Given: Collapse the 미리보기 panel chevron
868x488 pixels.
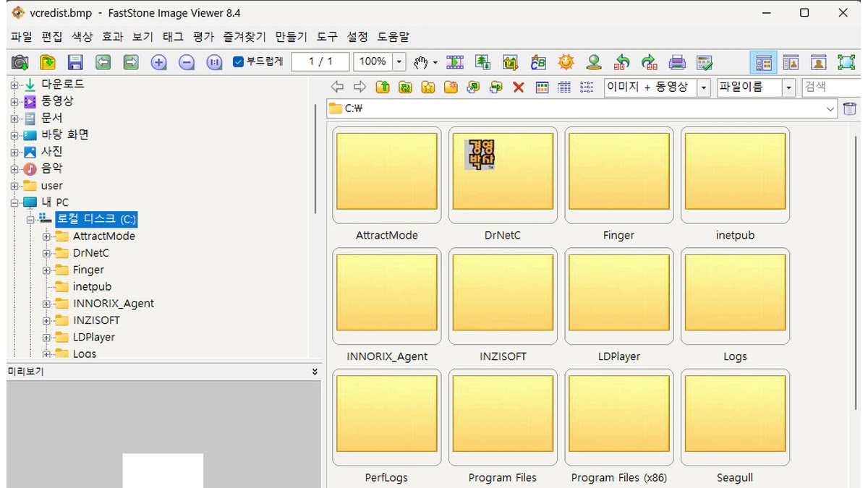Looking at the screenshot, I should pos(315,372).
